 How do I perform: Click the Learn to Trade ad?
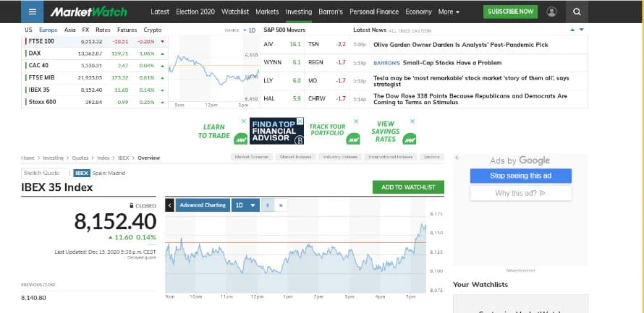click(x=222, y=132)
